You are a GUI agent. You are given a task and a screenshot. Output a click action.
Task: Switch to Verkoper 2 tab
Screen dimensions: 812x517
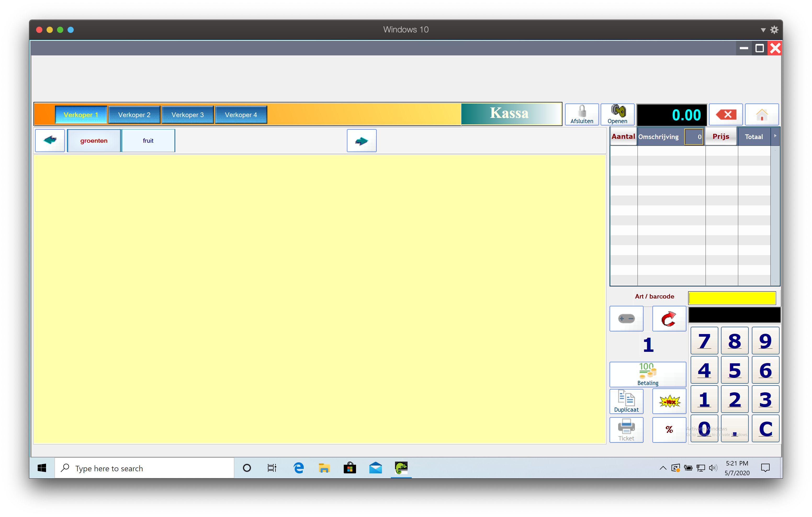point(134,114)
